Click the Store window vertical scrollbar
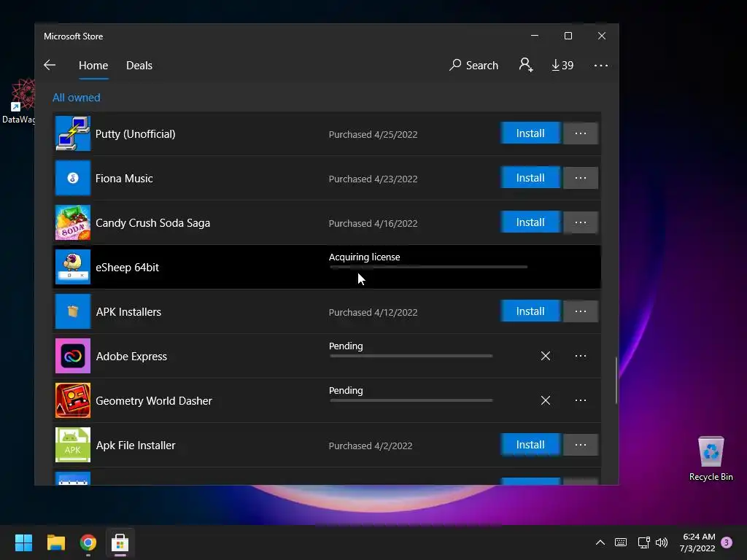This screenshot has width=747, height=560. [x=616, y=381]
